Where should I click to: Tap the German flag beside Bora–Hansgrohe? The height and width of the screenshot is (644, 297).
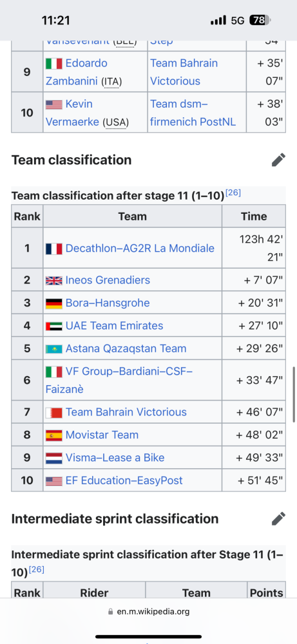click(x=54, y=303)
